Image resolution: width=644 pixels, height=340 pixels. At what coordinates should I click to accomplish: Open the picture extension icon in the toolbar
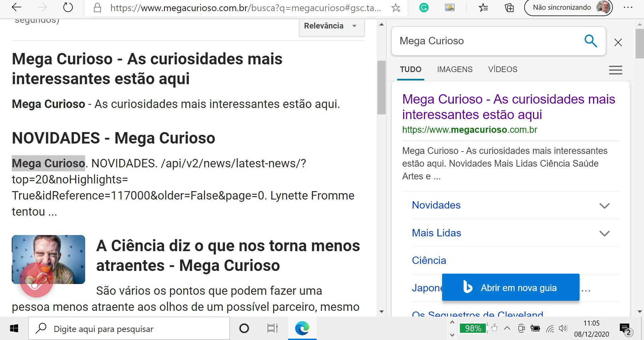(450, 7)
